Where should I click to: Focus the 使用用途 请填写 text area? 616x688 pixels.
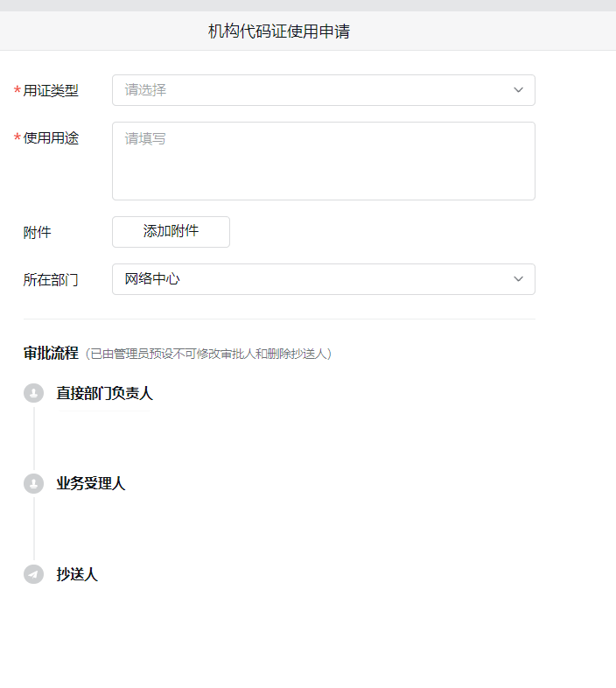point(324,161)
